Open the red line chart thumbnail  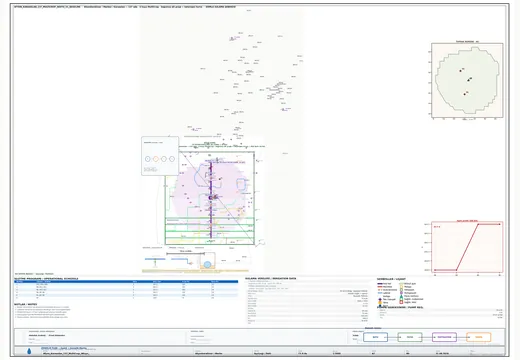coord(467,247)
